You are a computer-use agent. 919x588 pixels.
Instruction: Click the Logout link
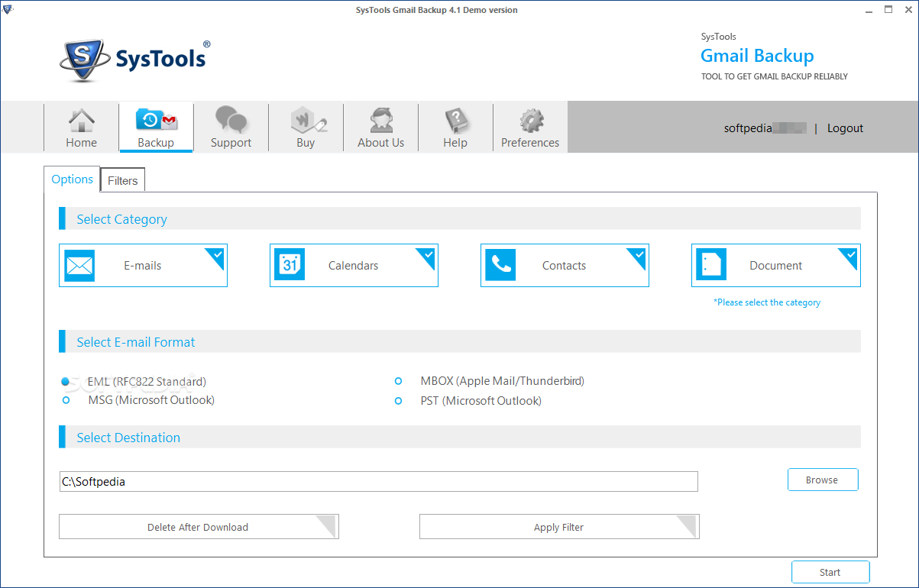pyautogui.click(x=845, y=128)
